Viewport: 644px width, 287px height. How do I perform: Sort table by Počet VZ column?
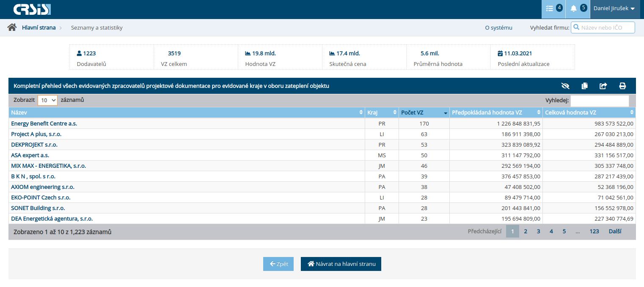coord(424,112)
